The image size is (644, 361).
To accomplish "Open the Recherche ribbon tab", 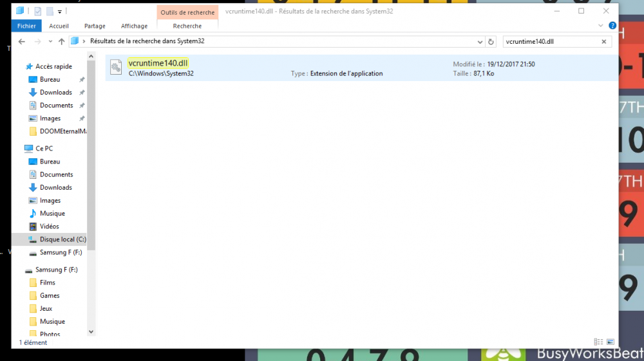I will 187,26.
